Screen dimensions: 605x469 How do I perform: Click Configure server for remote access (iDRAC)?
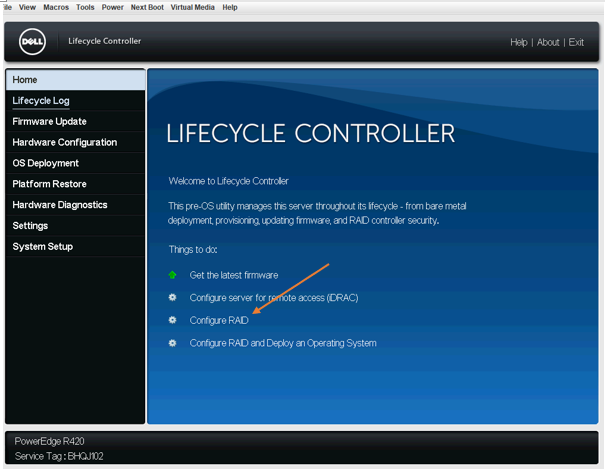click(x=274, y=298)
